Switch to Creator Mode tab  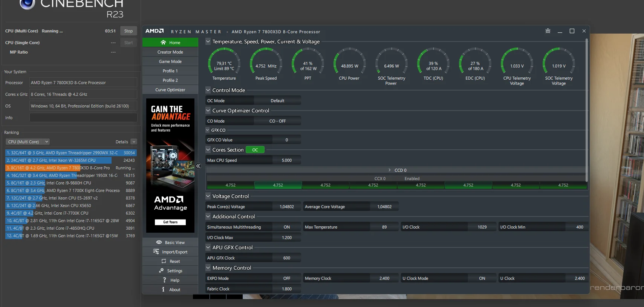170,52
